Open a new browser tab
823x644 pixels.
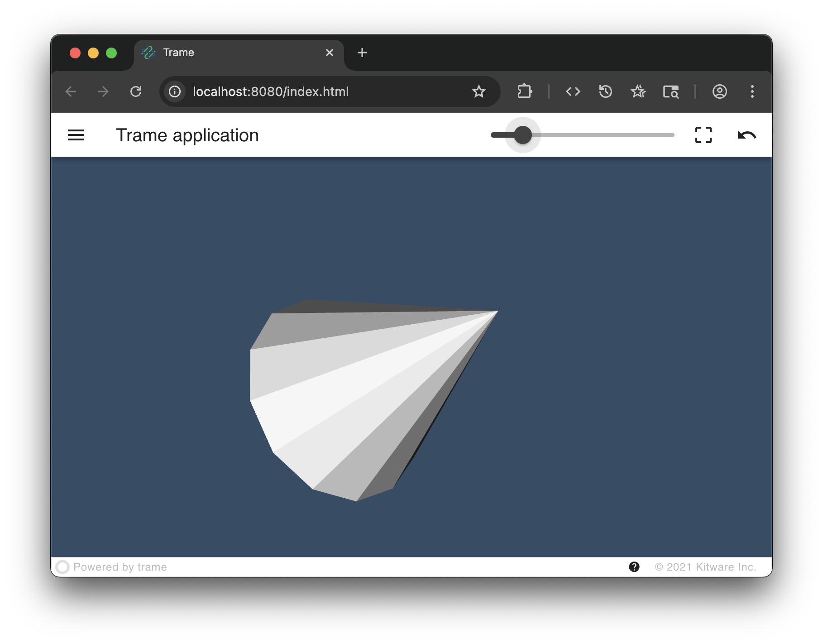point(362,53)
